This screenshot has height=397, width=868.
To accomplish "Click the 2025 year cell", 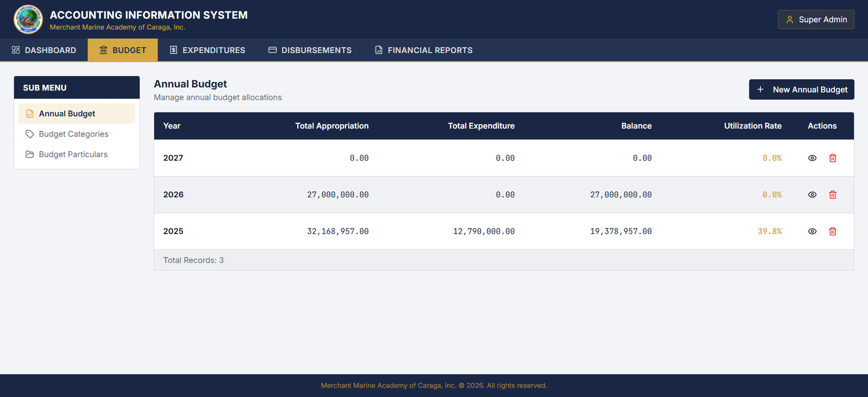I will tap(173, 231).
